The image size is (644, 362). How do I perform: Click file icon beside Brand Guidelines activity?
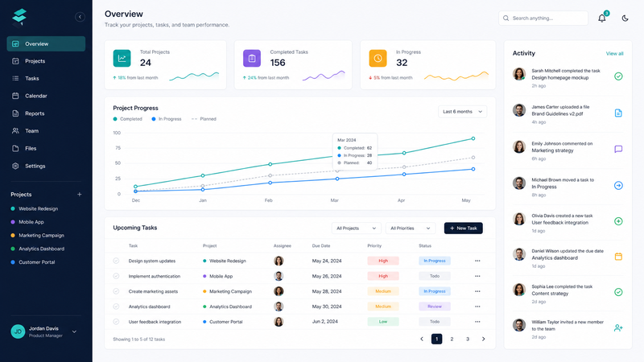(x=618, y=113)
